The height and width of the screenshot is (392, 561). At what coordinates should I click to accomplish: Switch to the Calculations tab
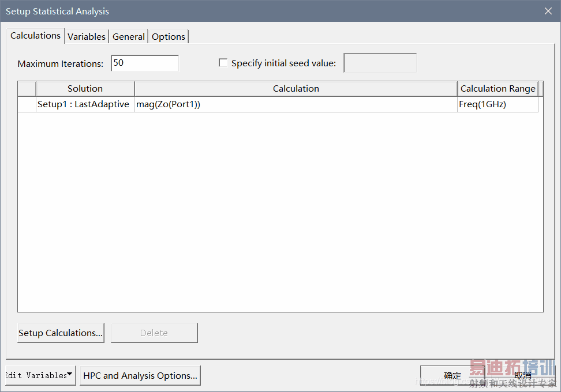[x=35, y=36]
